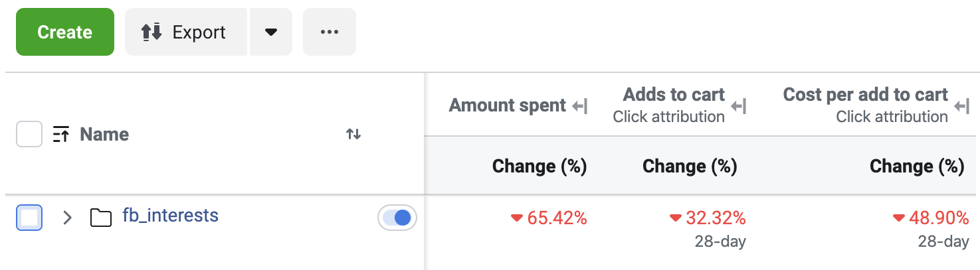This screenshot has width=980, height=270.
Task: Tick the select-all checkbox in header
Action: (29, 135)
